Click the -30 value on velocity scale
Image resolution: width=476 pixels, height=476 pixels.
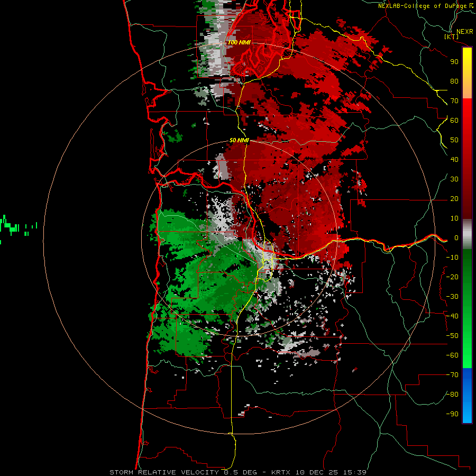point(452,297)
